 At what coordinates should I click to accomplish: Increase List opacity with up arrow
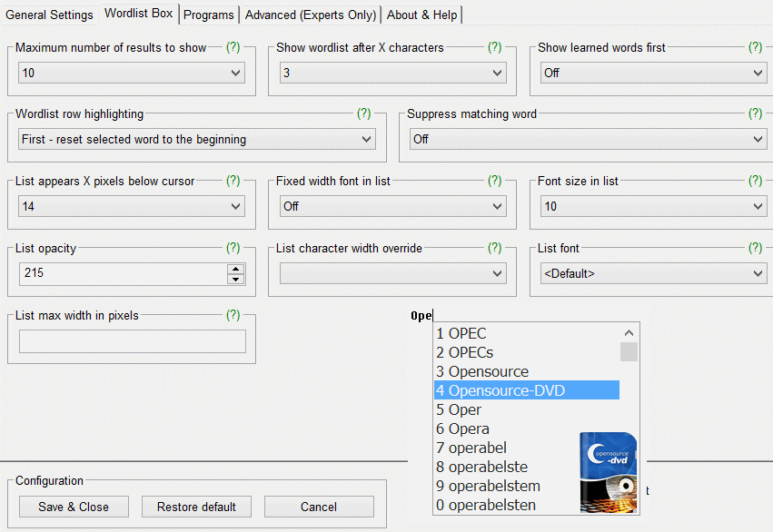point(236,269)
